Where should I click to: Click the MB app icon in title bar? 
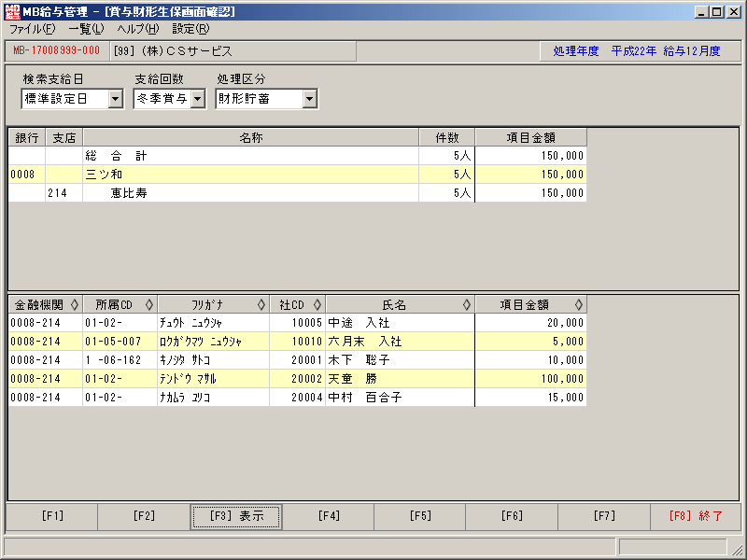[x=12, y=11]
